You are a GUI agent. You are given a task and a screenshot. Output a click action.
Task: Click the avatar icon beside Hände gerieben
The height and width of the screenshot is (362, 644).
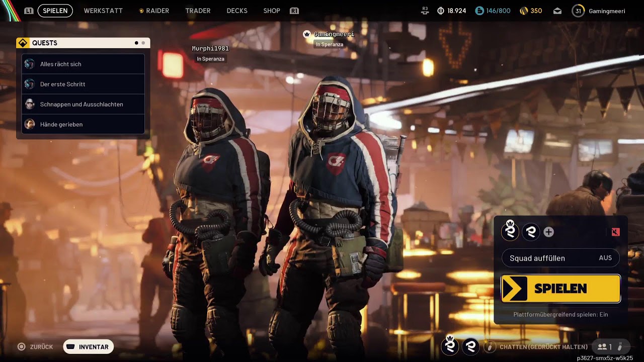coord(30,124)
